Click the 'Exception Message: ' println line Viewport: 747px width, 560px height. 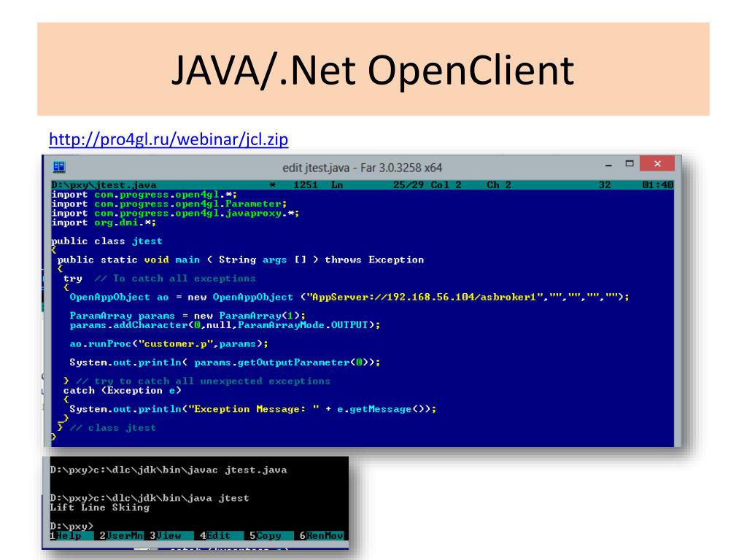(x=252, y=409)
